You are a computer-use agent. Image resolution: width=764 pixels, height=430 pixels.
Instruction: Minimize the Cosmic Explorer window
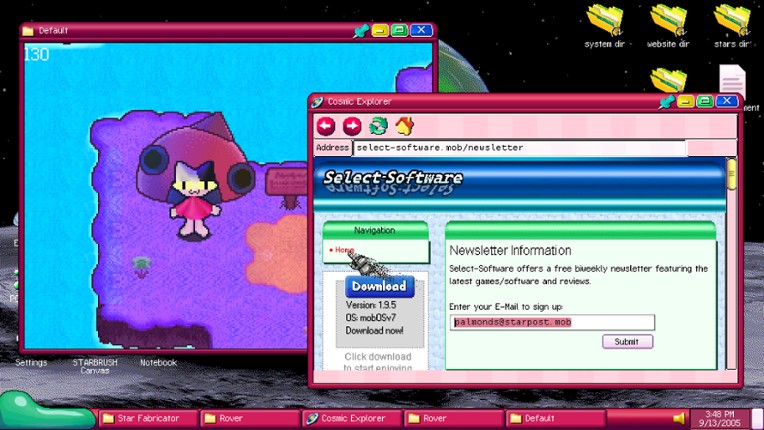685,101
